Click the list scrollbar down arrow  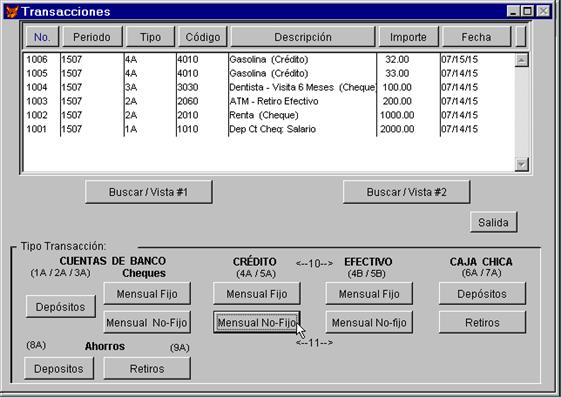click(521, 165)
